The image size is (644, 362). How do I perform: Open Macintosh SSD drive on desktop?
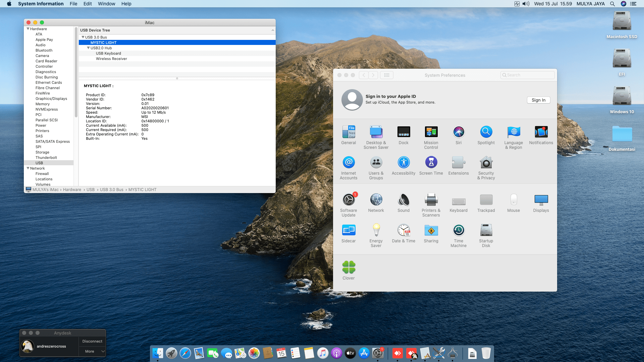coord(622,25)
